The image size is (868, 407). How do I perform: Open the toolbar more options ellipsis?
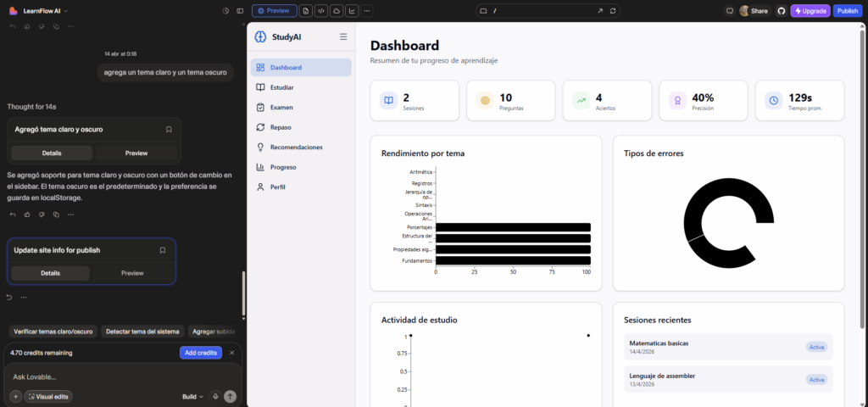(x=365, y=11)
